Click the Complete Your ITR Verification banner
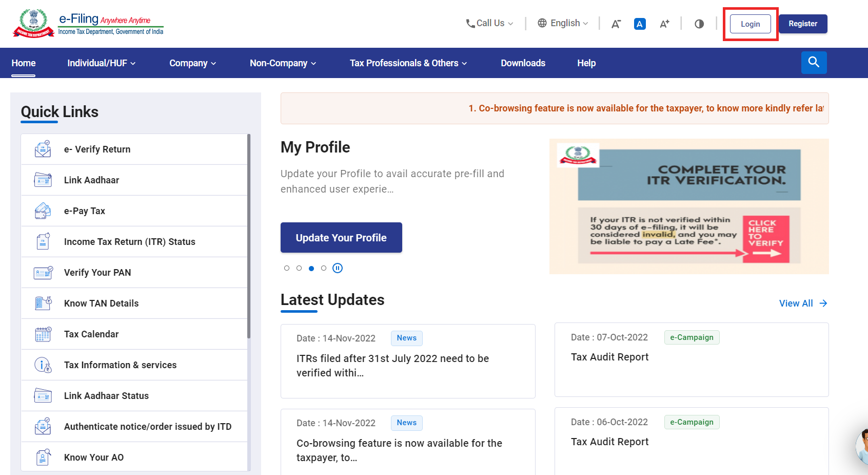This screenshot has height=475, width=868. coord(689,206)
